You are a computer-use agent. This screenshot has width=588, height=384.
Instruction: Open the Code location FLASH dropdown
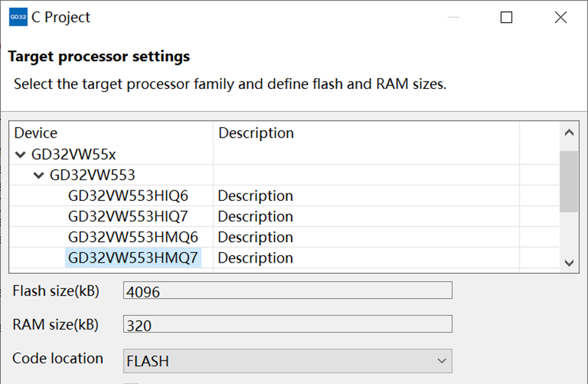pos(287,360)
